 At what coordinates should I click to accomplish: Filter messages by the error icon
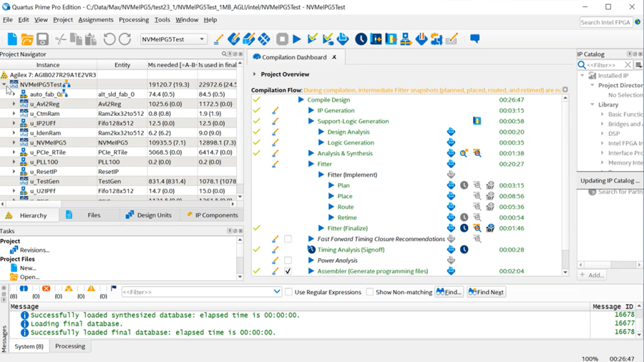(47, 288)
